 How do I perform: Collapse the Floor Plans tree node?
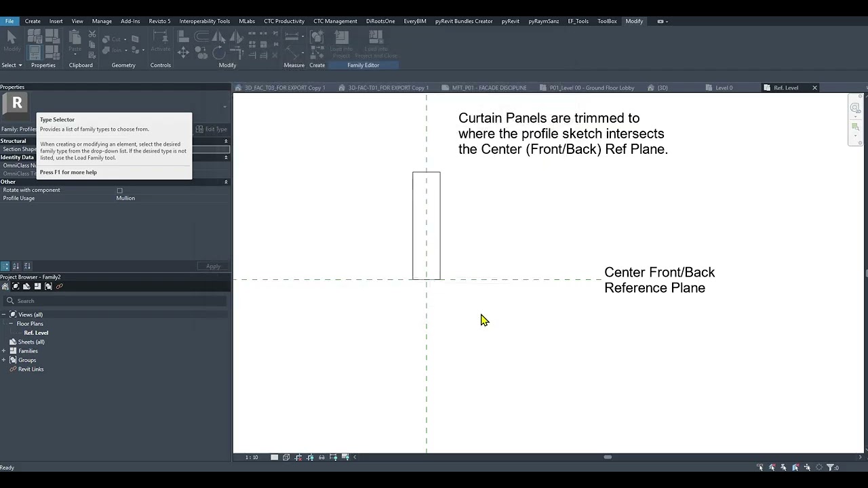(x=11, y=324)
